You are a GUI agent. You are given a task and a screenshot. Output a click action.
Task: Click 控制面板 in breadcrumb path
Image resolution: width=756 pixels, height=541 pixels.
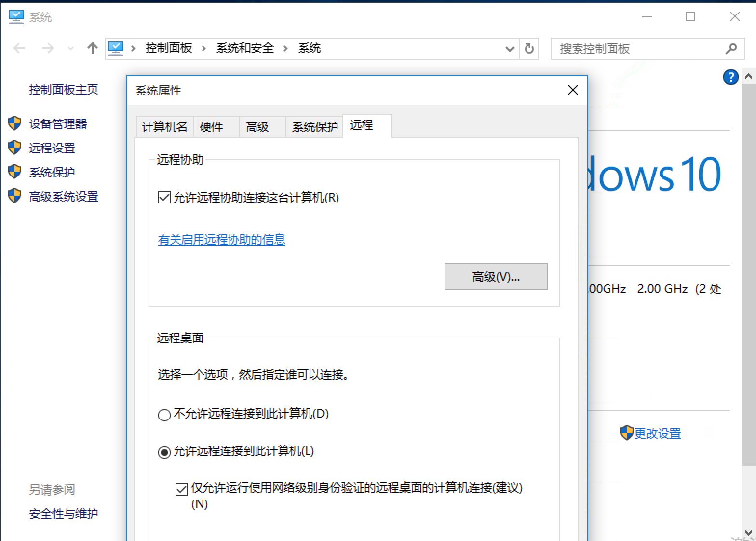click(169, 48)
